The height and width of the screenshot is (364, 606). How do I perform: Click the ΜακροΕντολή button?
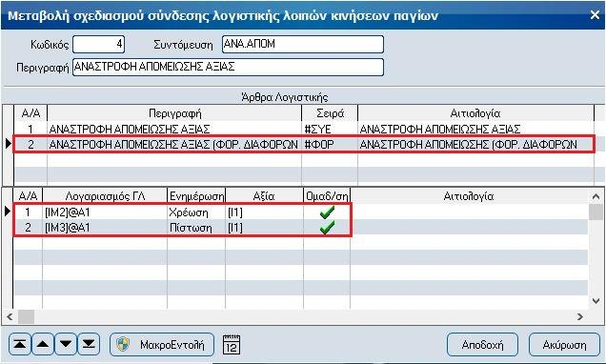coord(162,344)
